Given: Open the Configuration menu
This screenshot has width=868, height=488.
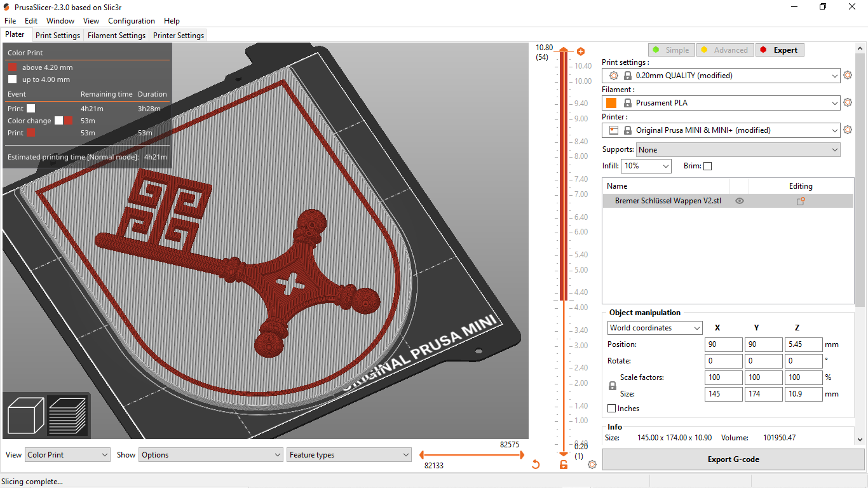Looking at the screenshot, I should tap(131, 20).
